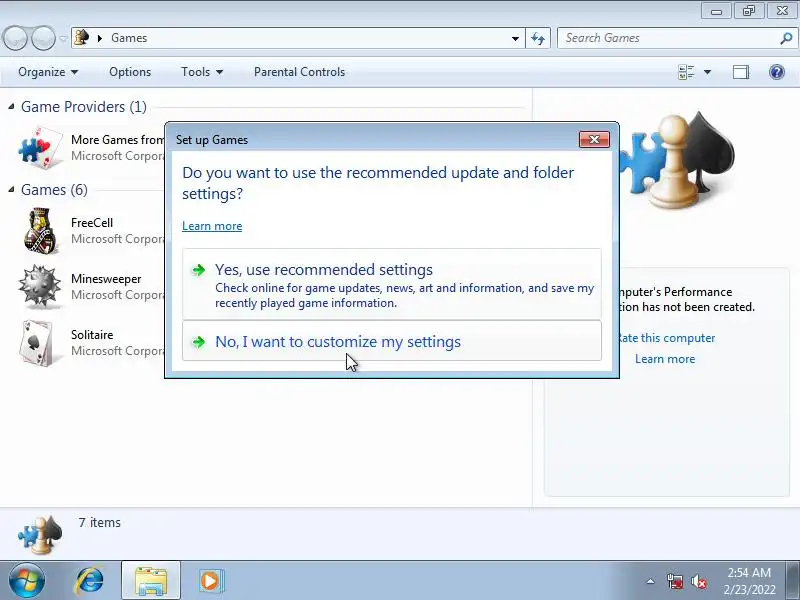Click the Help question mark icon
The image size is (800, 600).
[x=777, y=72]
